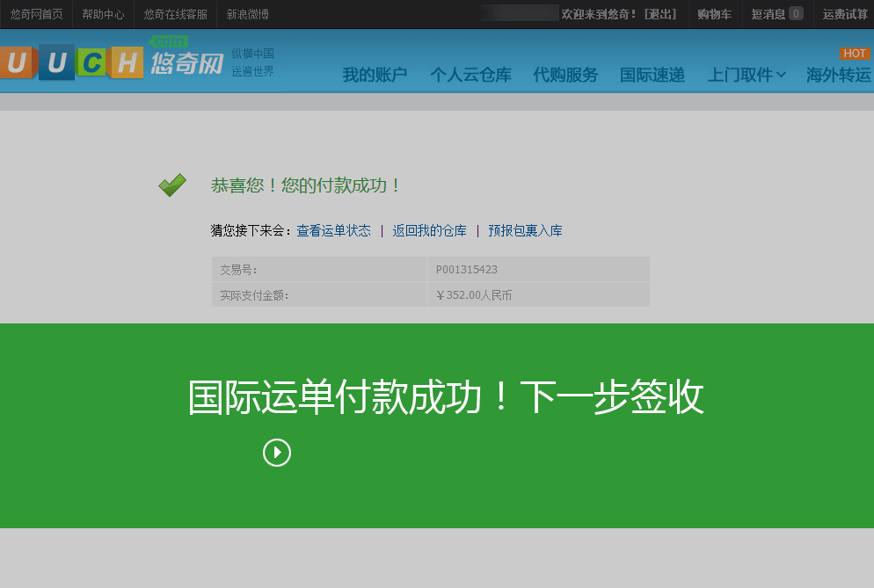Open the 购物车 shopping cart
This screenshot has height=588, width=874.
(715, 14)
